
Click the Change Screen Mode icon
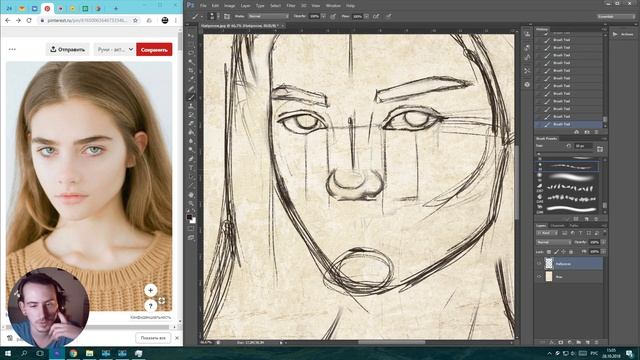click(191, 238)
